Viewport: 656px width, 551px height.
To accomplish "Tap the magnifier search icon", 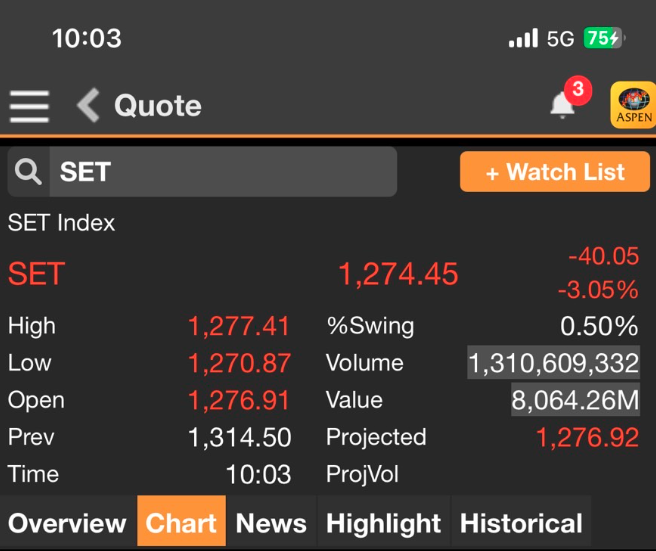I will 28,172.
